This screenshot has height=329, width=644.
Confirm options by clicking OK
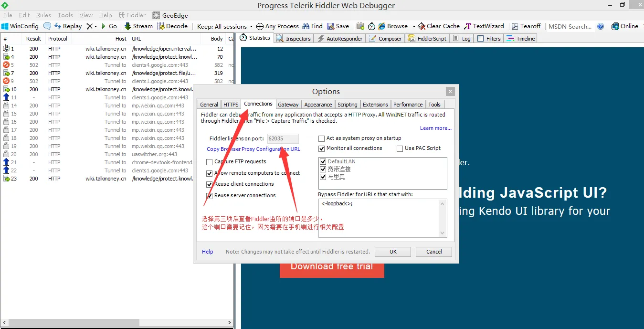pos(392,252)
